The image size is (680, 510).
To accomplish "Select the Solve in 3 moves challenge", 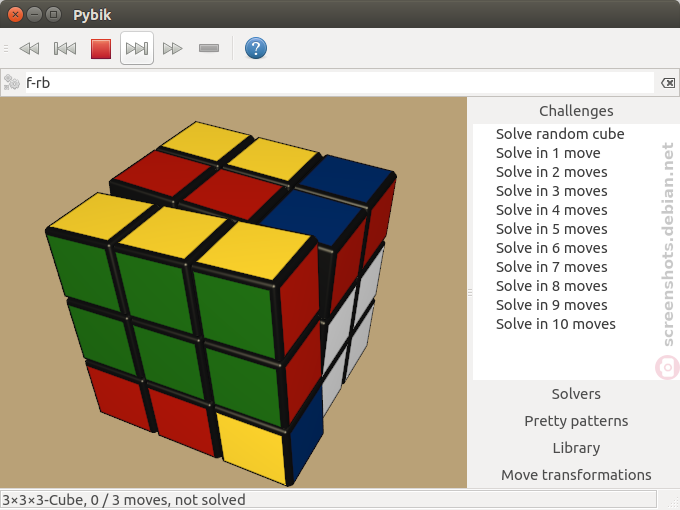I will (551, 191).
